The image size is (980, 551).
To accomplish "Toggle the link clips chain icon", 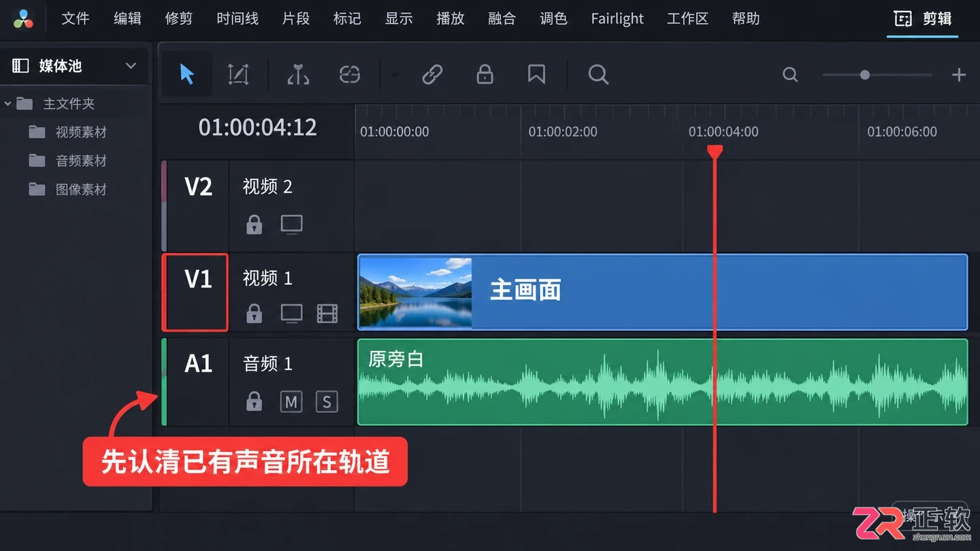I will [x=432, y=74].
